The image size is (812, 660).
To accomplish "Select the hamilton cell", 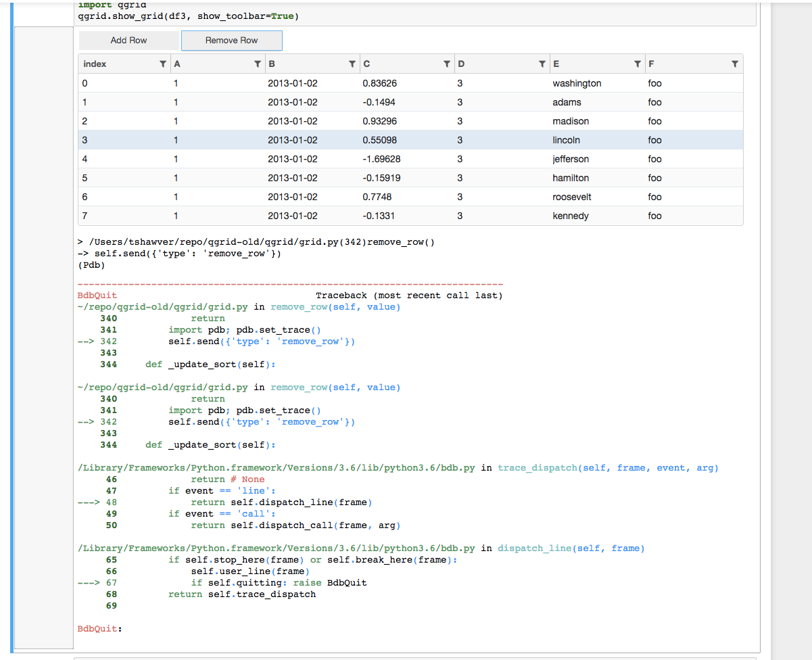I will [571, 178].
